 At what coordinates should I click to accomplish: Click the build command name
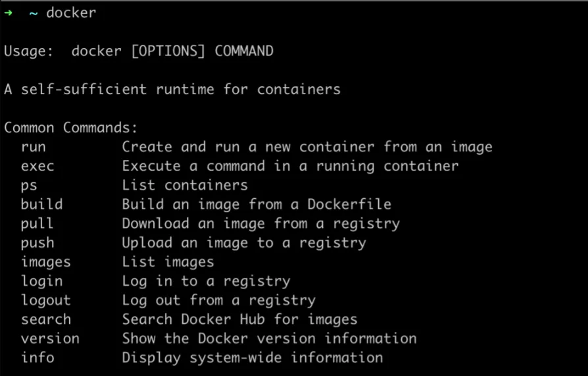(41, 204)
